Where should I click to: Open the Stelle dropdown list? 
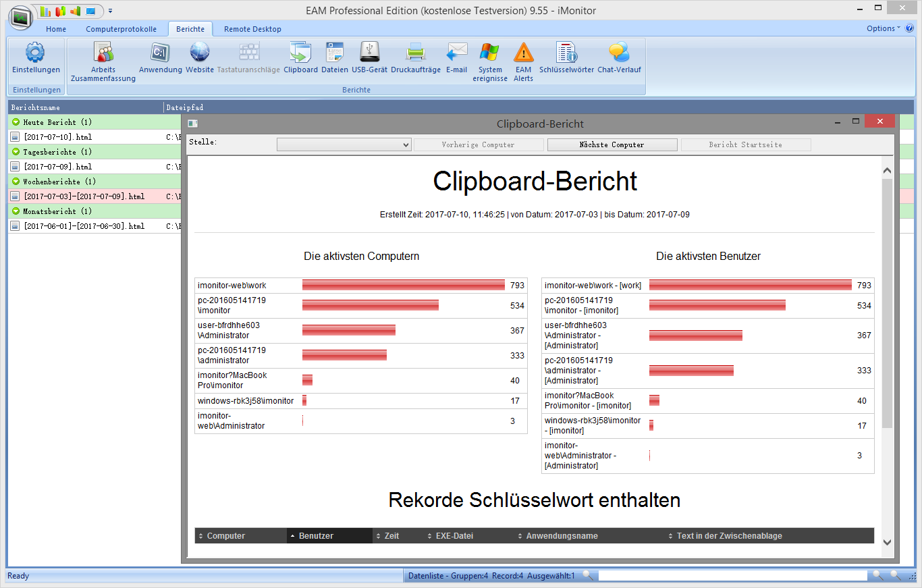[344, 144]
